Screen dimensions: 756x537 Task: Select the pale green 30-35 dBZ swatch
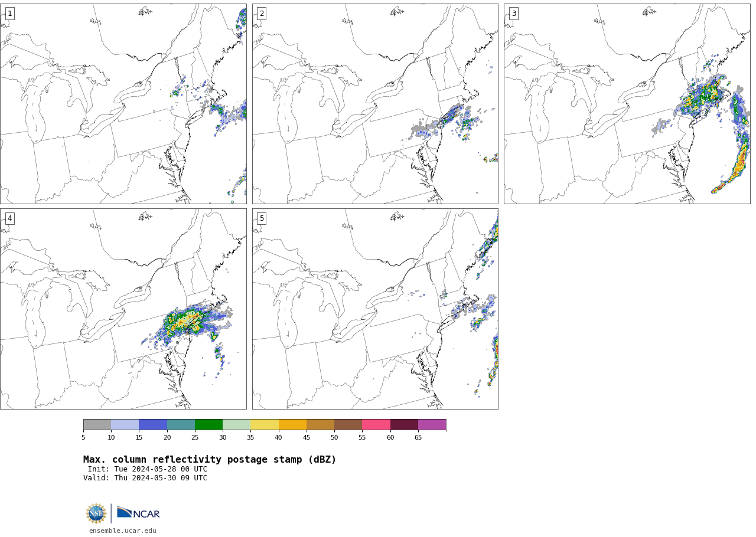[237, 425]
